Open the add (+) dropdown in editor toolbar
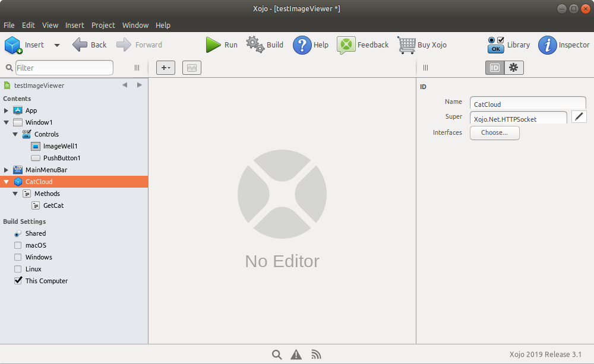Screen dimensions: 594x364 pos(166,68)
